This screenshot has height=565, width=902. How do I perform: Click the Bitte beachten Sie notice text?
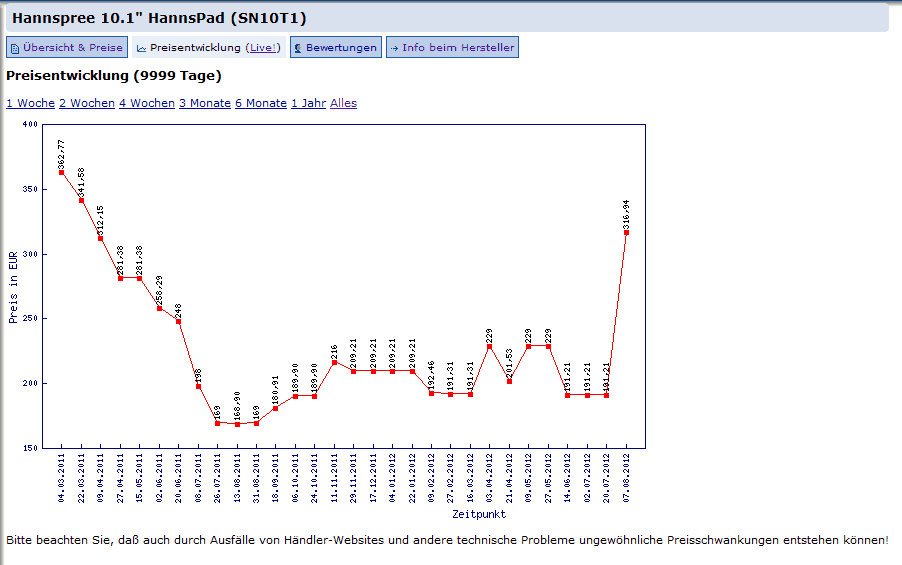[447, 540]
